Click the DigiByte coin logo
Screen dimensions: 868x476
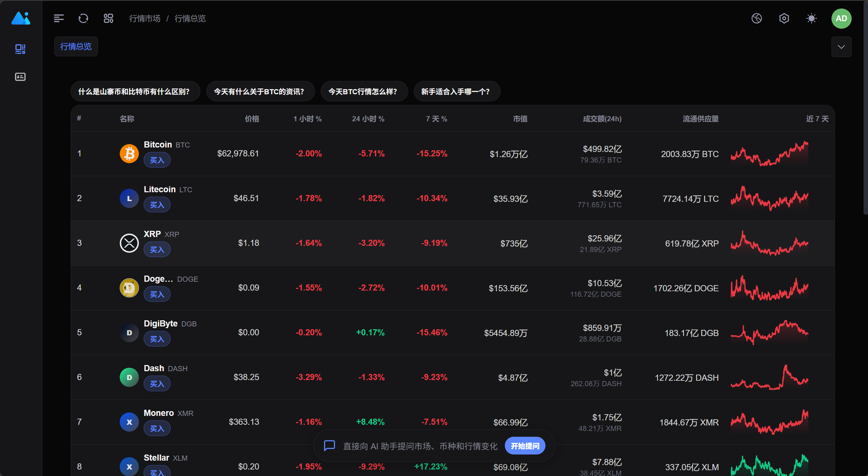coord(129,333)
